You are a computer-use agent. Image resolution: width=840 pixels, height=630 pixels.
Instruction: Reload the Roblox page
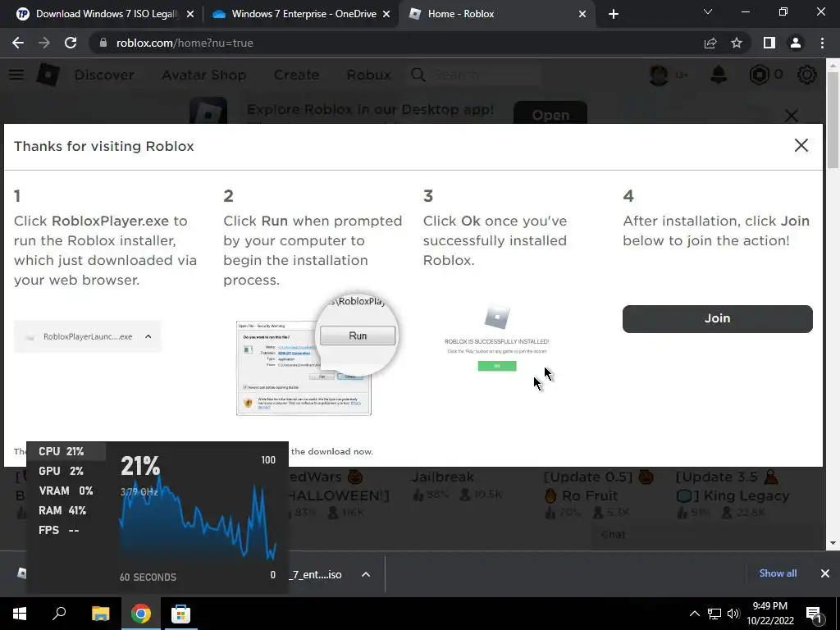(x=71, y=43)
